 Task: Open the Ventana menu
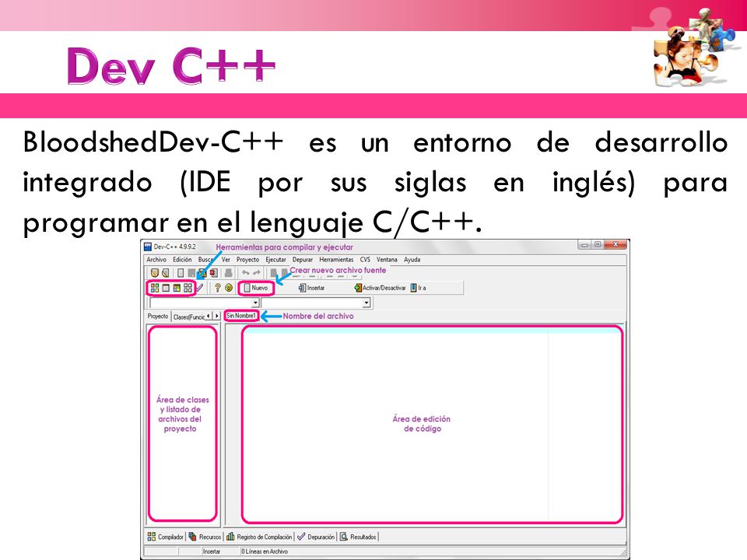coord(387,260)
